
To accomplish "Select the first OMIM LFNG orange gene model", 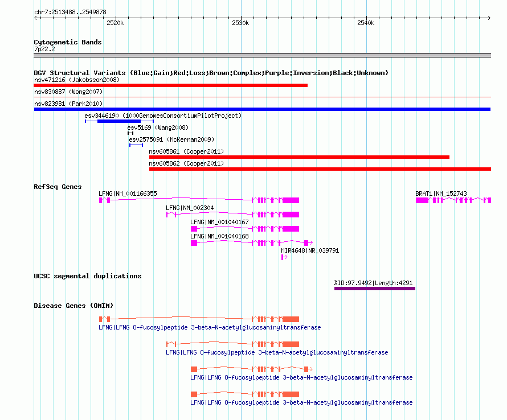I will point(199,319).
